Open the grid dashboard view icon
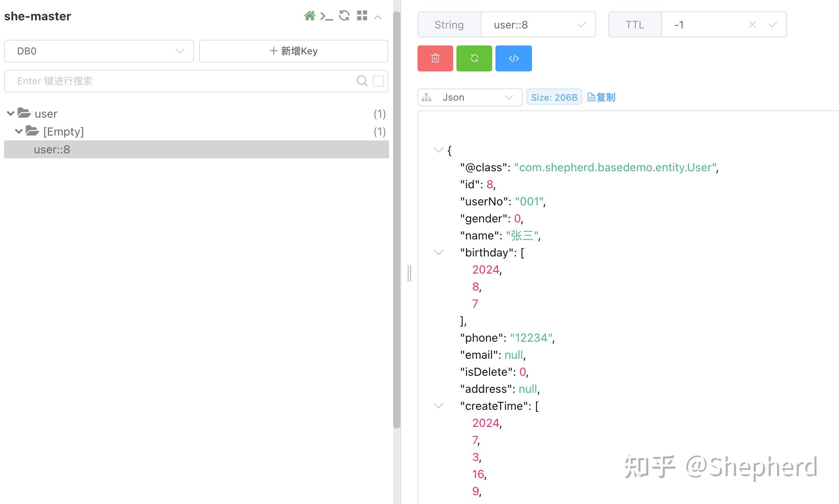839x504 pixels. pyautogui.click(x=362, y=16)
